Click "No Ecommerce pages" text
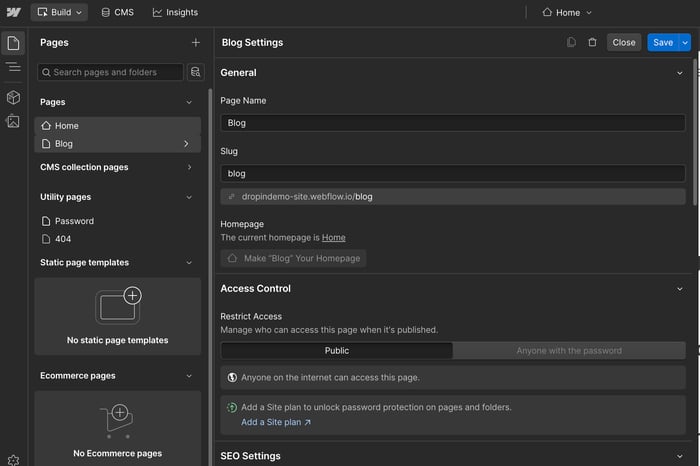This screenshot has width=700, height=466. coord(117,454)
